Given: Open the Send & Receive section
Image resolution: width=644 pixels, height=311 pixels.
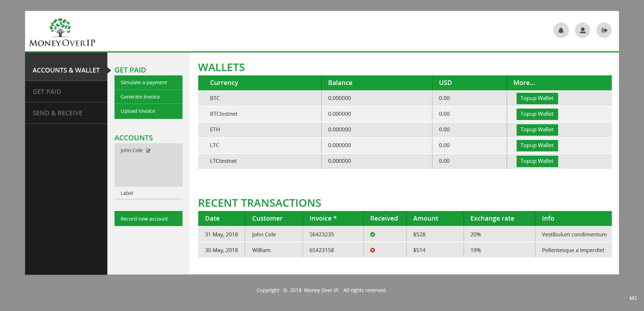Looking at the screenshot, I should [57, 113].
